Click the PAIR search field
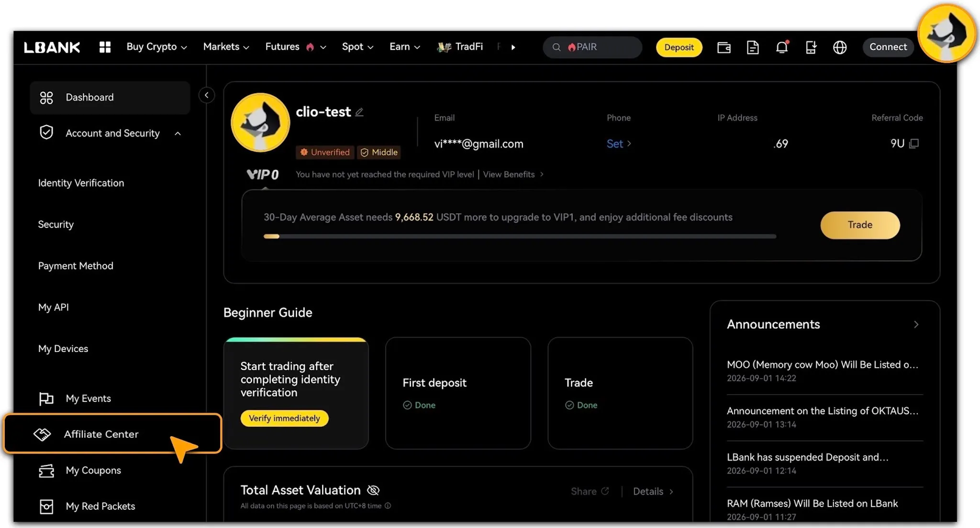The image size is (980, 528). click(x=592, y=47)
